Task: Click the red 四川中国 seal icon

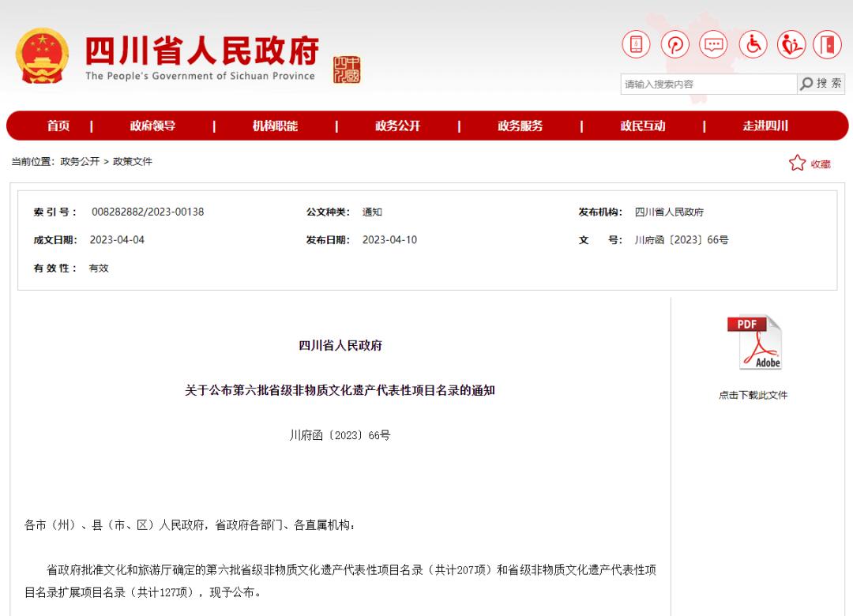Action: click(346, 69)
